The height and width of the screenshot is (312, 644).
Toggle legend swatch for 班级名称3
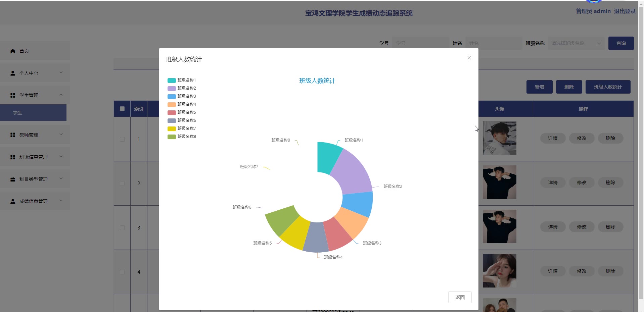(x=172, y=96)
